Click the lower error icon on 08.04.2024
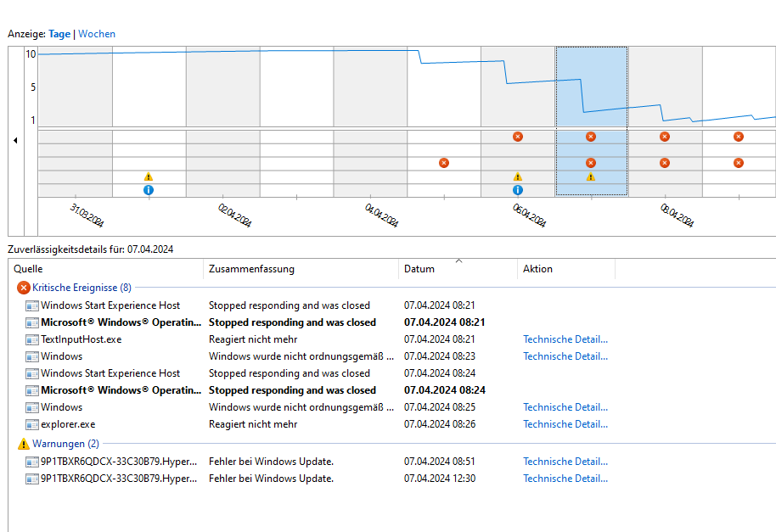Image resolution: width=776 pixels, height=532 pixels. point(665,163)
